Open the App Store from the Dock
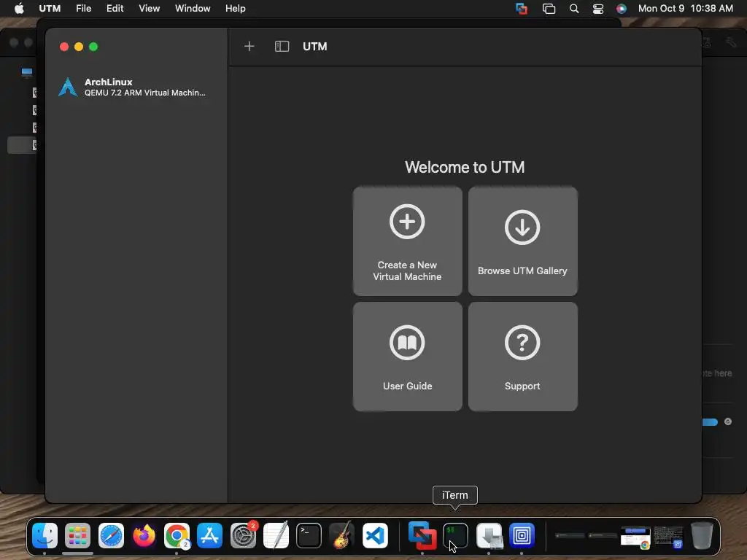Image resolution: width=747 pixels, height=560 pixels. tap(209, 536)
